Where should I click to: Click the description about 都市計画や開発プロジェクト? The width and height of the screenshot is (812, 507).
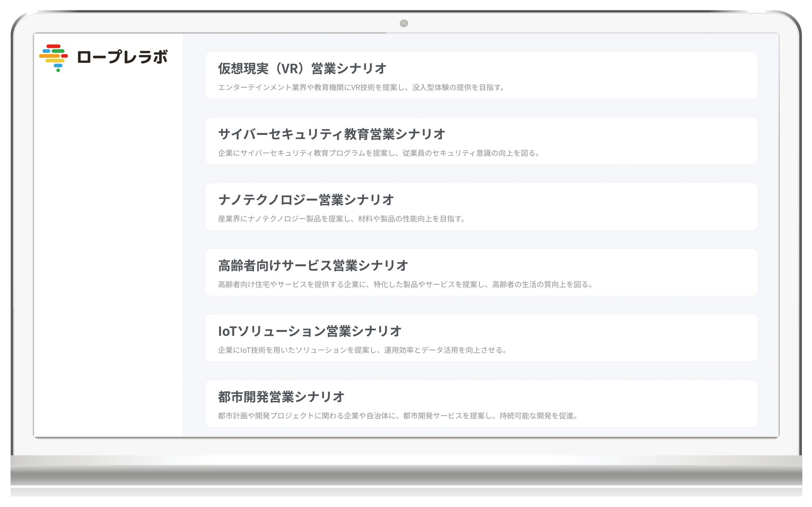[x=398, y=416]
